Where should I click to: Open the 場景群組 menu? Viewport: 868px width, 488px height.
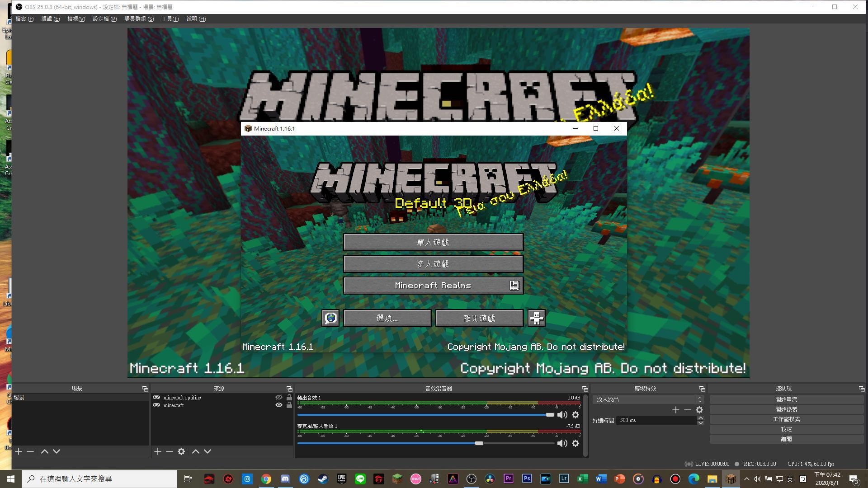tap(139, 19)
